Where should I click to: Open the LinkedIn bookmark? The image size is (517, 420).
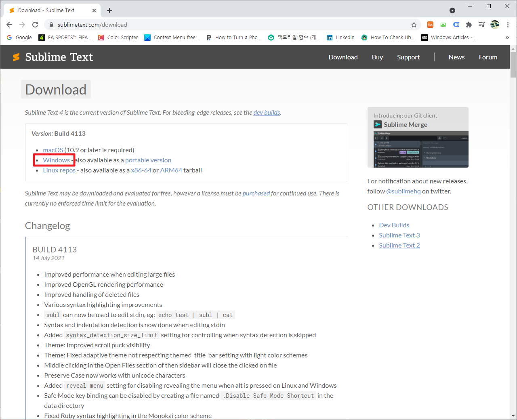(340, 38)
